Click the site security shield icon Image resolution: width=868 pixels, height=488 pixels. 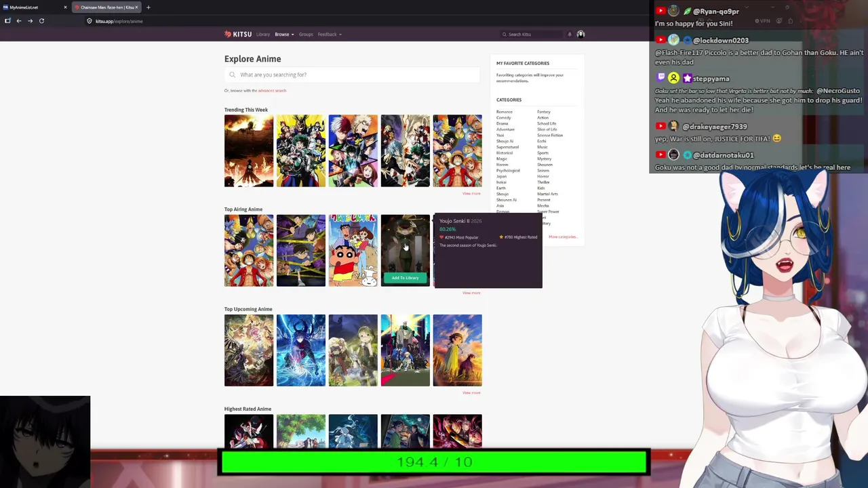click(x=89, y=21)
